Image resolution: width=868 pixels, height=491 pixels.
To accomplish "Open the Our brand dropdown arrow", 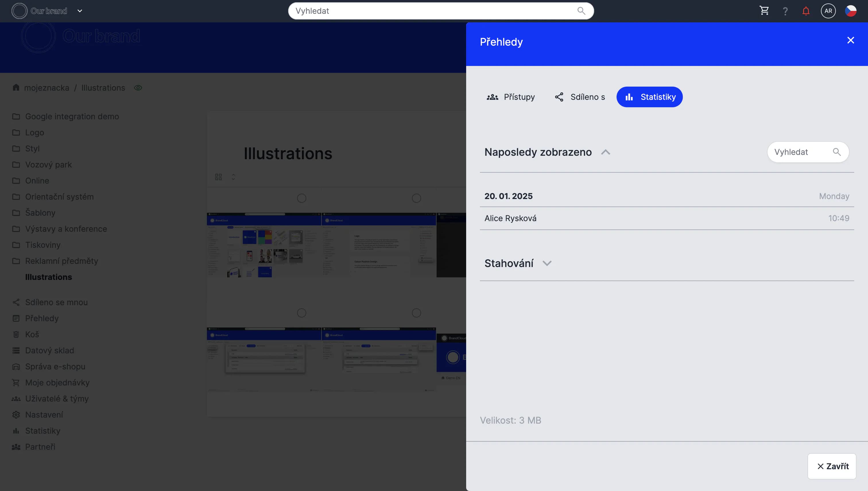I will pos(80,11).
